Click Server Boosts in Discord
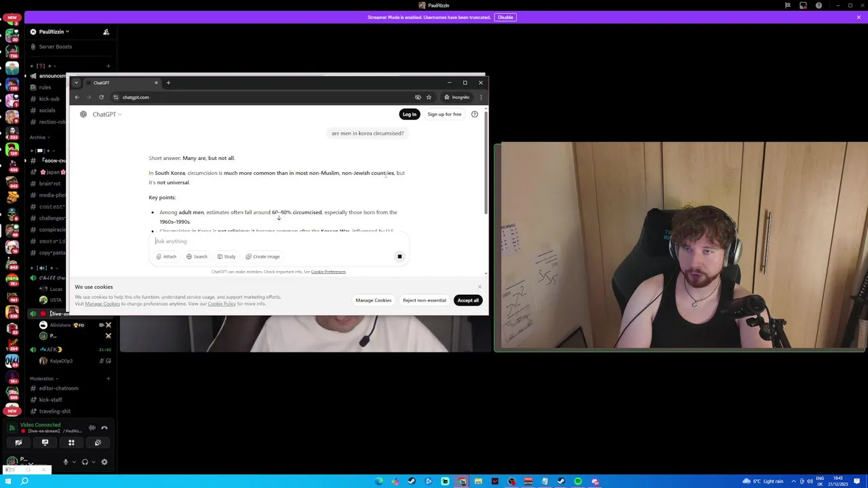This screenshot has width=868, height=488. tap(55, 47)
